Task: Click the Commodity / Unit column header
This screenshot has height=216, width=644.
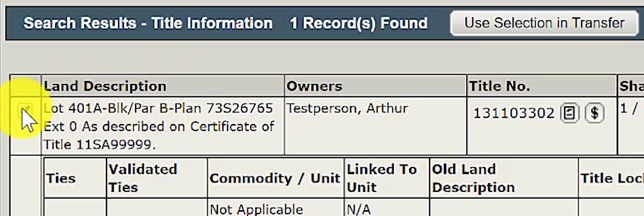Action: pyautogui.click(x=275, y=178)
